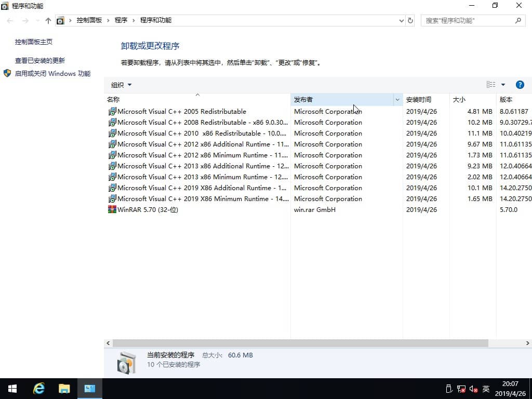Sort by 名称 column header
The width and height of the screenshot is (532, 399).
(x=197, y=99)
